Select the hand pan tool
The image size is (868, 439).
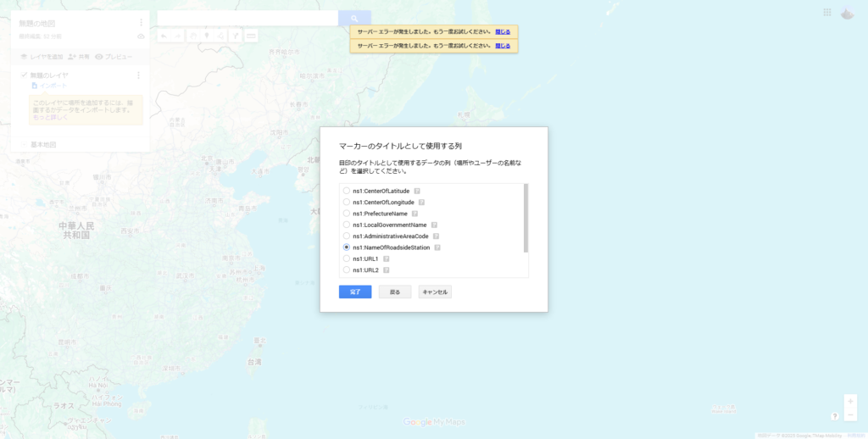coord(193,36)
